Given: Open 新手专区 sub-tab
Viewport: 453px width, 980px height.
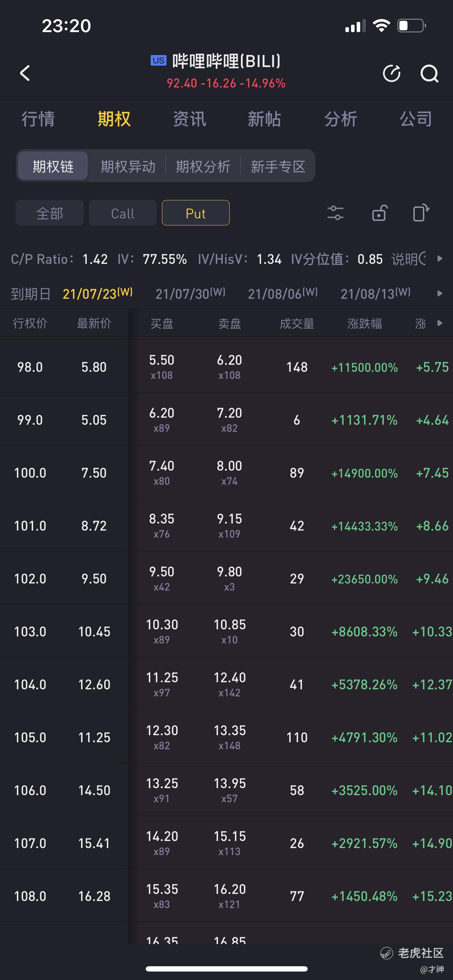Looking at the screenshot, I should click(x=278, y=166).
